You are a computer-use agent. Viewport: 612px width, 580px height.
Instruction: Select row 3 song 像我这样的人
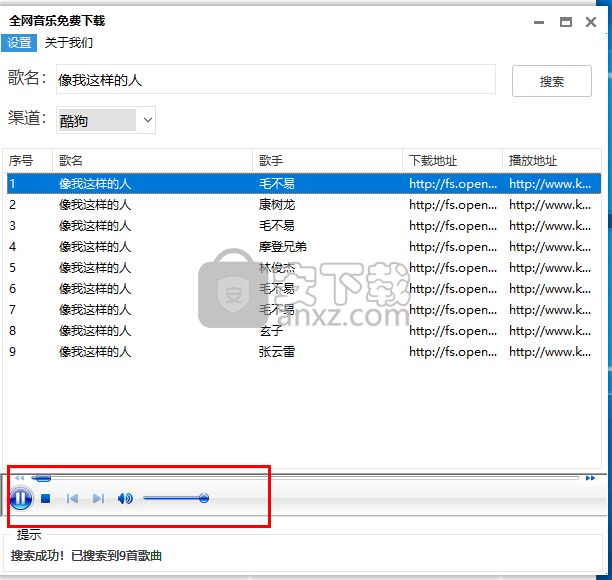(95, 226)
